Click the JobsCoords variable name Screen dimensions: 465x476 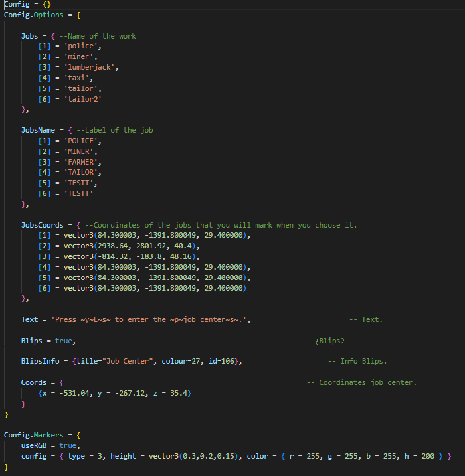pyautogui.click(x=43, y=225)
